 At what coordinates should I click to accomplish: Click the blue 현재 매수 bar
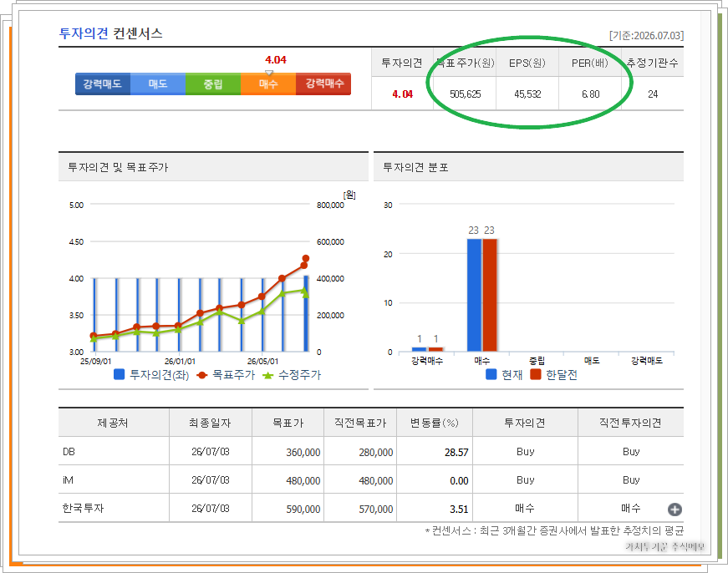474,295
